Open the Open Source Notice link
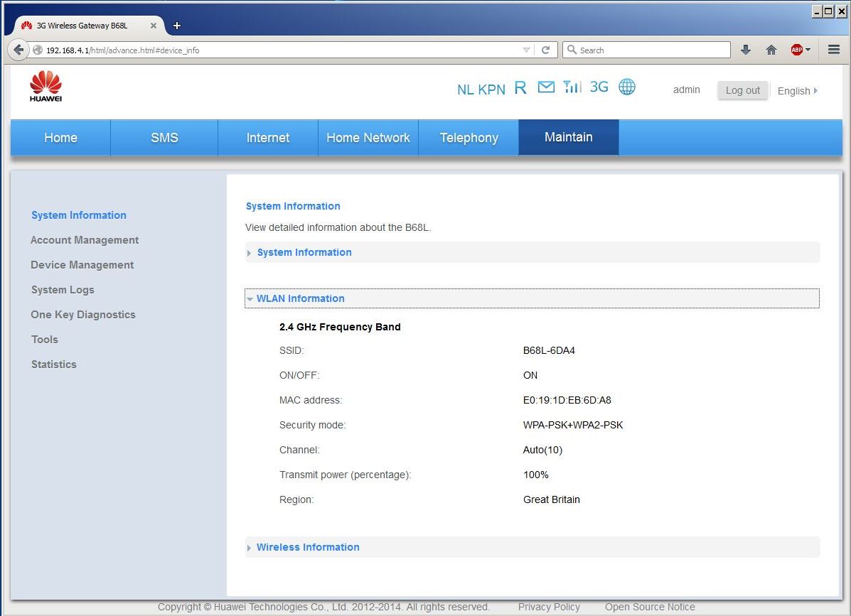Viewport: 851px width, 616px height. pyautogui.click(x=651, y=607)
